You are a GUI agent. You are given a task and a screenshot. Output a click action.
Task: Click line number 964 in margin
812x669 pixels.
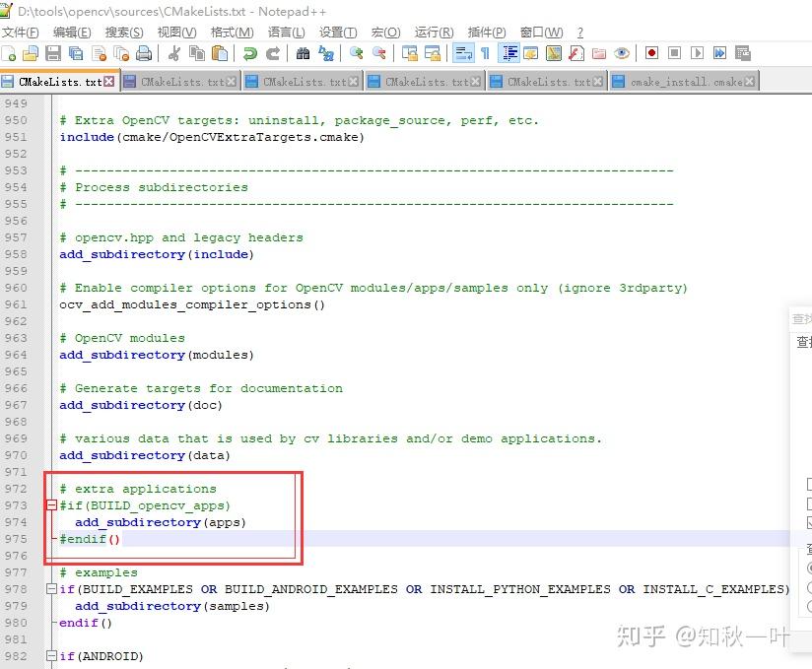[x=16, y=355]
